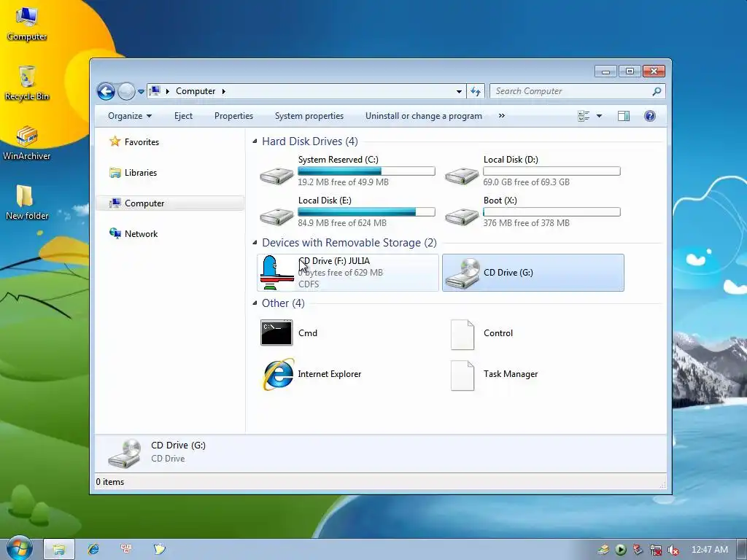The image size is (747, 560).
Task: Click the computer icon in address bar
Action: click(155, 90)
